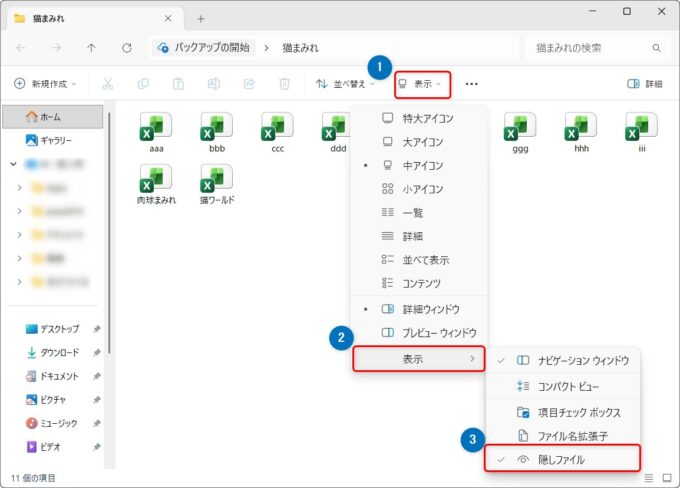This screenshot has width=680, height=488.
Task: Click the Up arrow navigation icon
Action: pyautogui.click(x=91, y=47)
